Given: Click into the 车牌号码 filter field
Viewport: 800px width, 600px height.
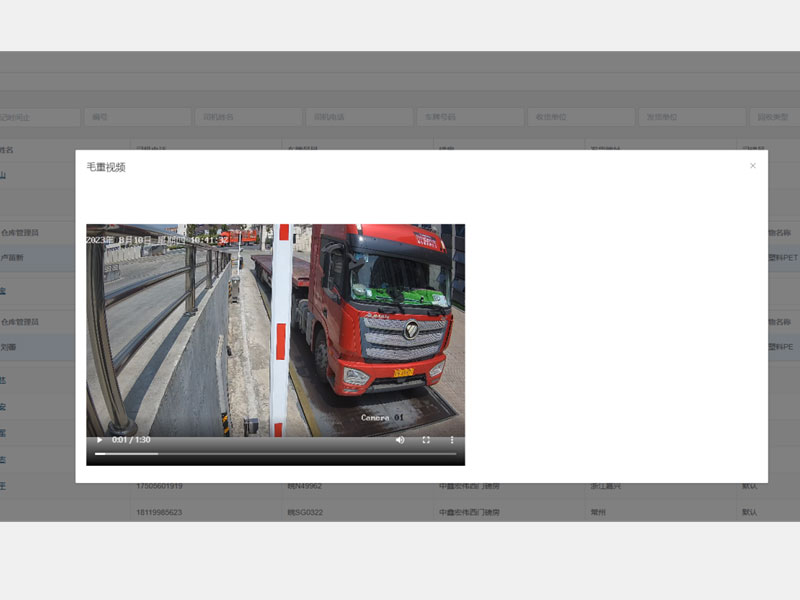Looking at the screenshot, I should (x=470, y=117).
